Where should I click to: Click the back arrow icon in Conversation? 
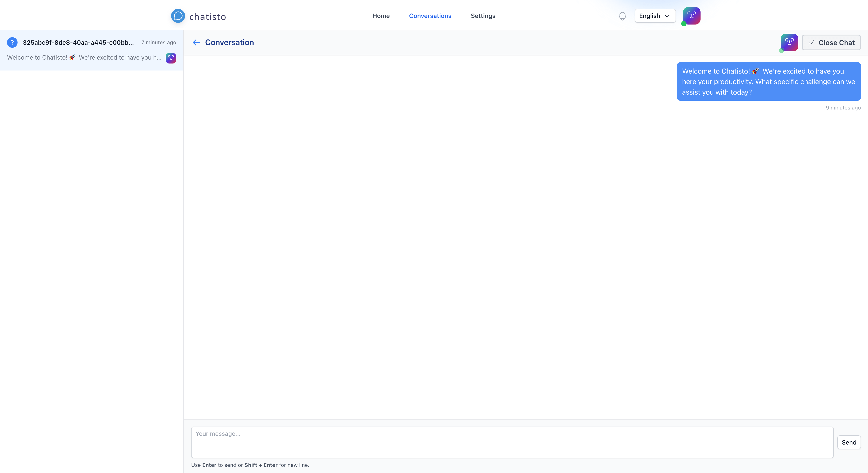click(196, 42)
